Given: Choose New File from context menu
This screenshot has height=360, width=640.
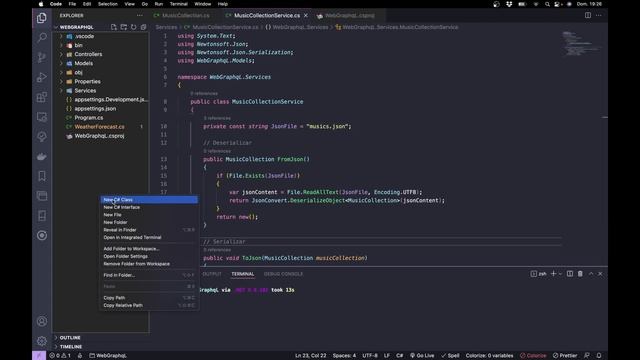Looking at the screenshot, I should (149, 215).
